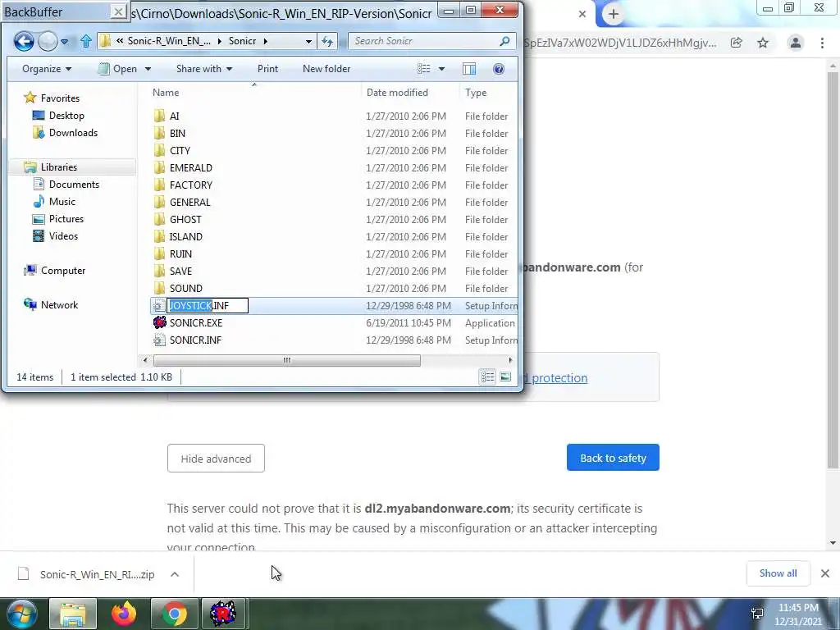This screenshot has width=840, height=630.
Task: Click the Explorer Back navigation arrow
Action: pyautogui.click(x=24, y=41)
